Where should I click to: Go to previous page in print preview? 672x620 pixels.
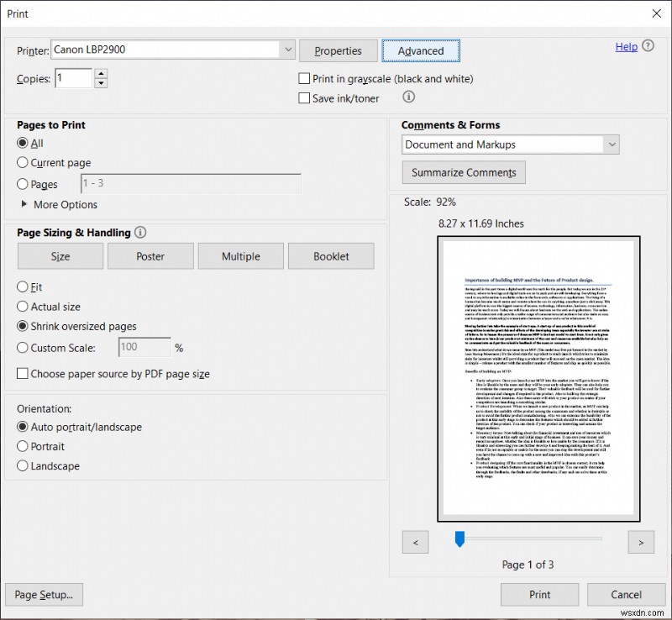click(415, 542)
